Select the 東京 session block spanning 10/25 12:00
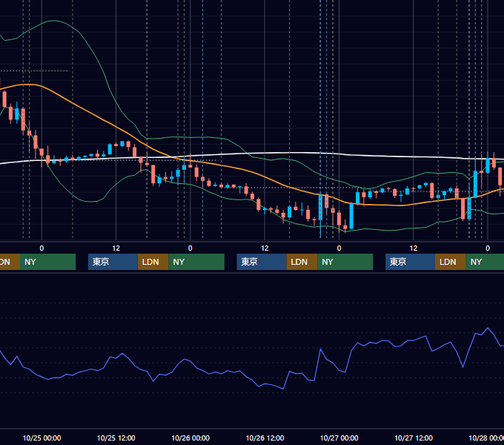The width and height of the screenshot is (504, 445). (113, 262)
